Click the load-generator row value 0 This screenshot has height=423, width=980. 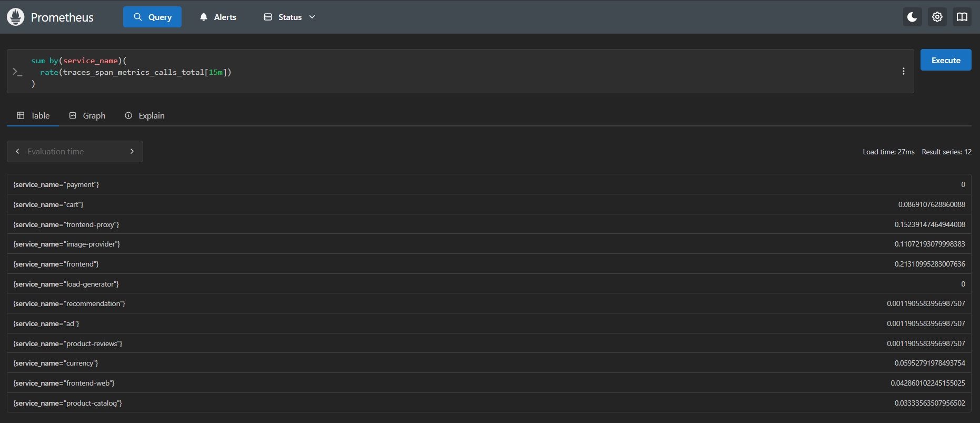[x=963, y=284]
